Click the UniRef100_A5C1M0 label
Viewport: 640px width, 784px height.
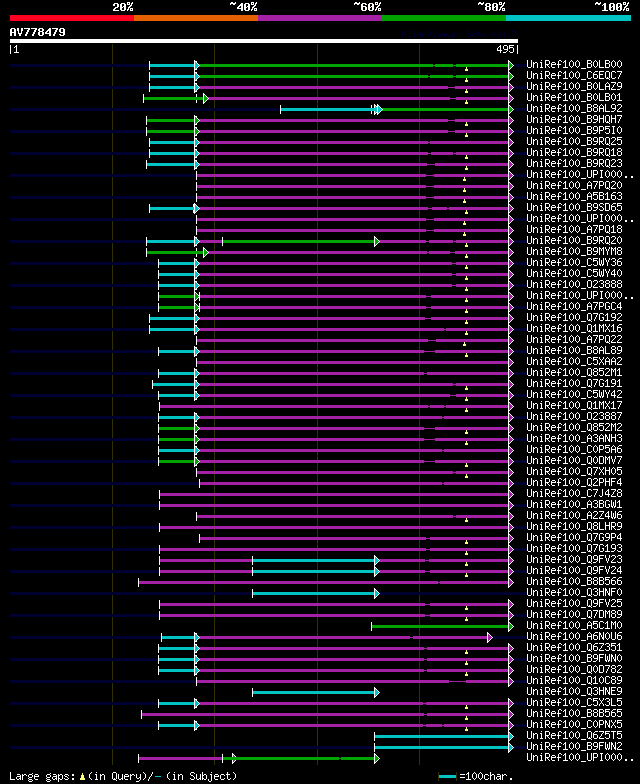[574, 626]
